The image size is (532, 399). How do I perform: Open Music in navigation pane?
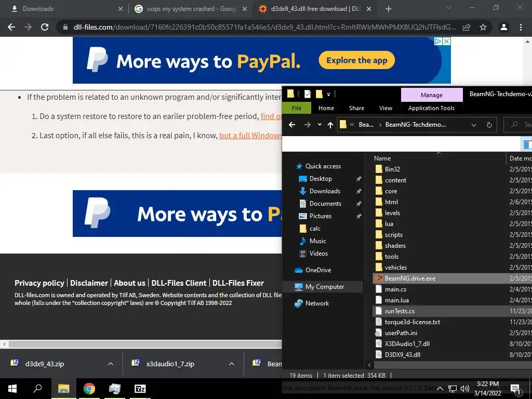[x=317, y=241]
